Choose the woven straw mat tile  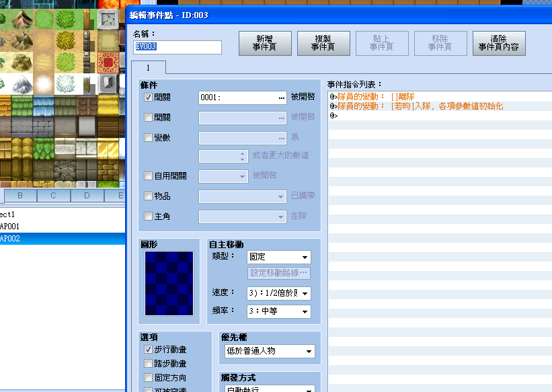coord(108,41)
